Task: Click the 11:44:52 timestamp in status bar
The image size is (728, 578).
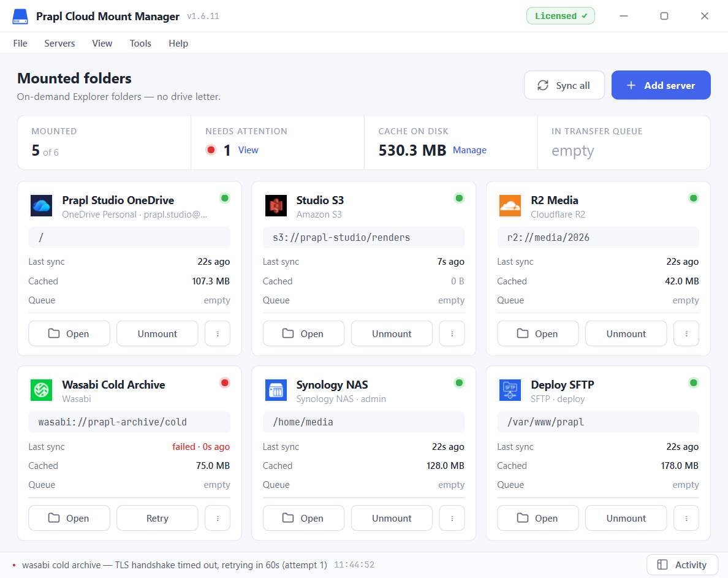Action: [x=354, y=565]
